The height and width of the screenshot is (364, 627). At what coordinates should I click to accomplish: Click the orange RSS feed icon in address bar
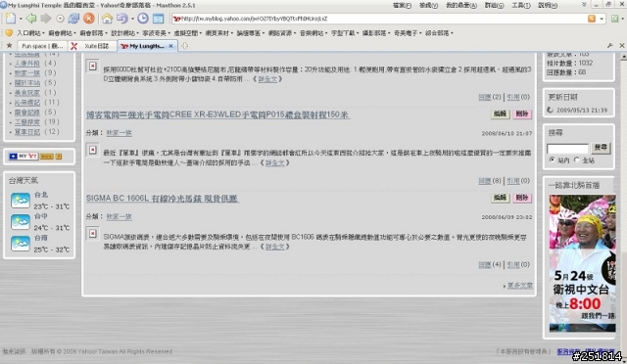592,19
